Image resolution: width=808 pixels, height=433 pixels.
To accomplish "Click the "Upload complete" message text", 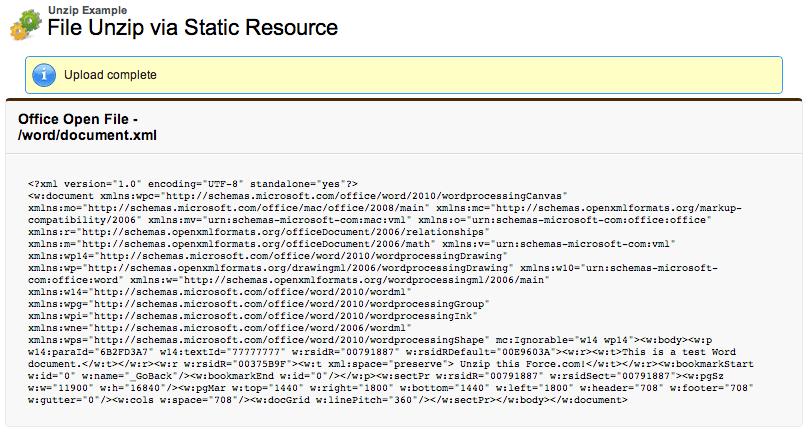I will (109, 75).
